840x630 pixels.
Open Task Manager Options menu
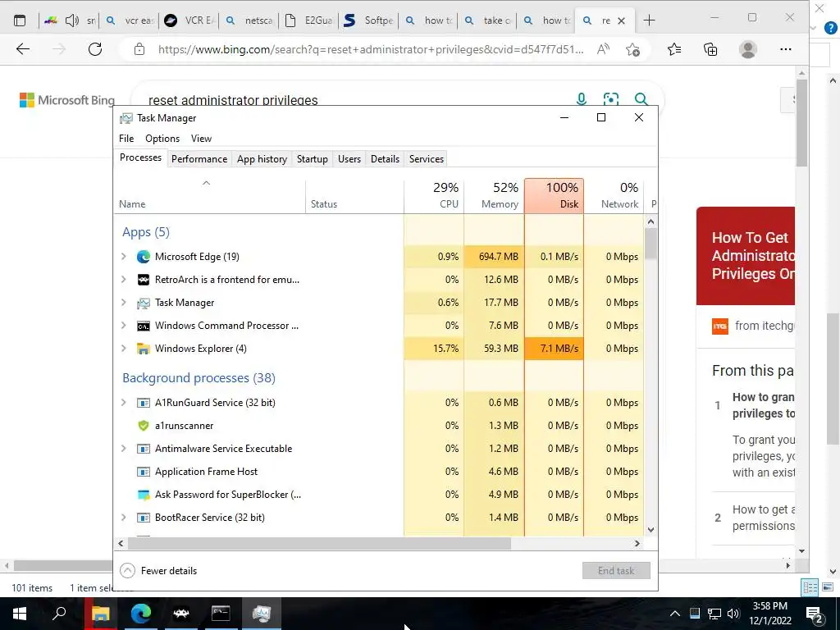tap(162, 139)
